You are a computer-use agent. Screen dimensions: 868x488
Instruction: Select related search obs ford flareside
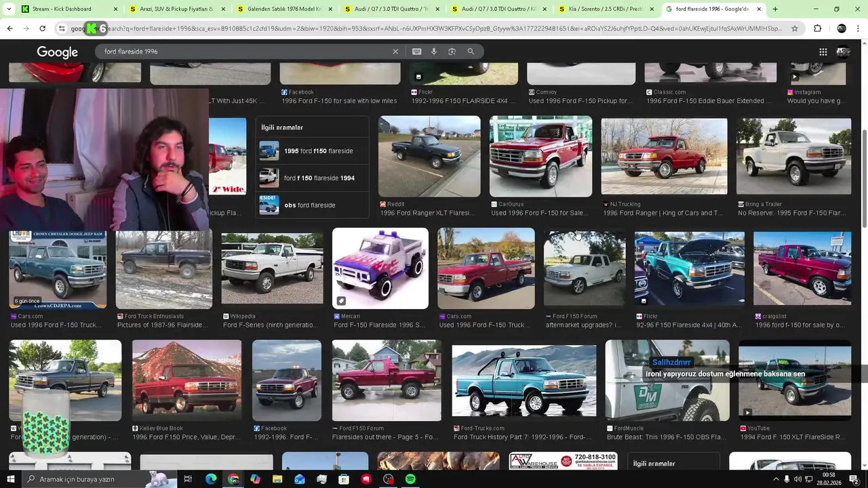click(x=313, y=205)
